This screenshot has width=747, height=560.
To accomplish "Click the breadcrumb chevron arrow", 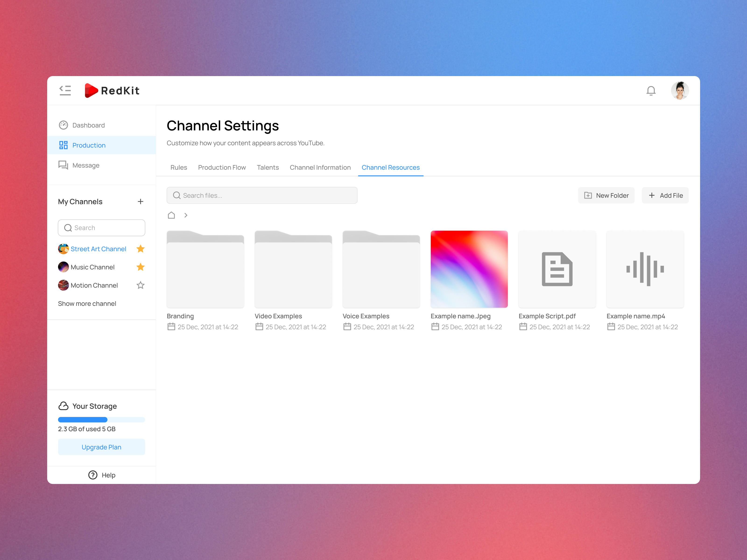I will click(186, 215).
